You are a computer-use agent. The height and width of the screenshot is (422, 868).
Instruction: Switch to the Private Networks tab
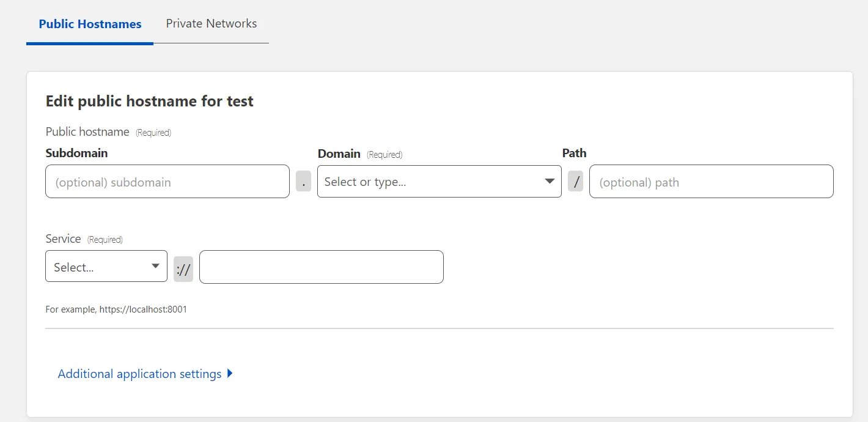coord(211,23)
